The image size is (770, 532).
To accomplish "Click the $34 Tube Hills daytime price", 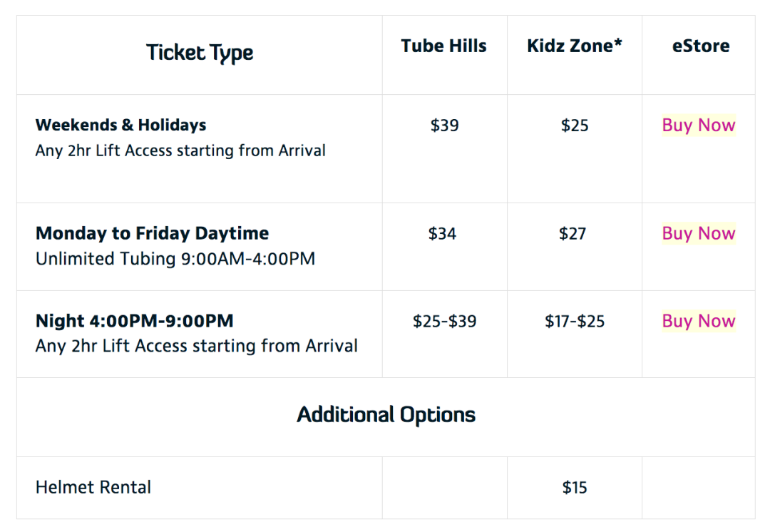I will pos(442,233).
